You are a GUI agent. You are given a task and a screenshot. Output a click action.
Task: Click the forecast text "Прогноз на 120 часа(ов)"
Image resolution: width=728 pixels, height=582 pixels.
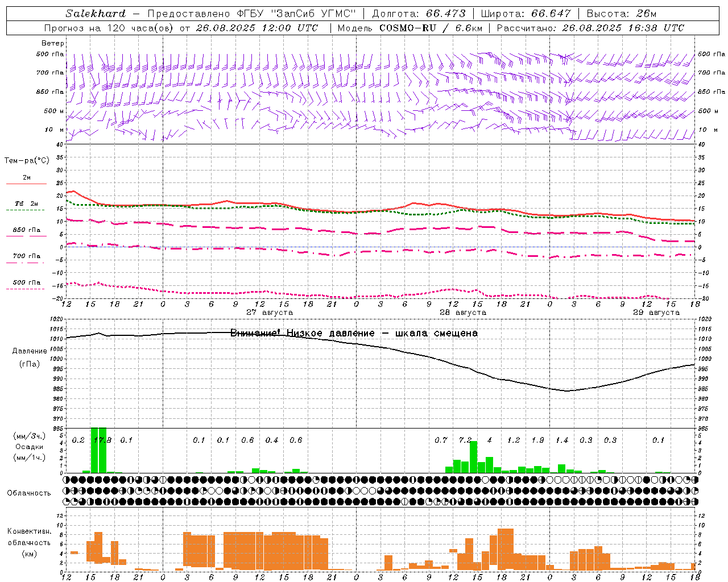click(109, 28)
